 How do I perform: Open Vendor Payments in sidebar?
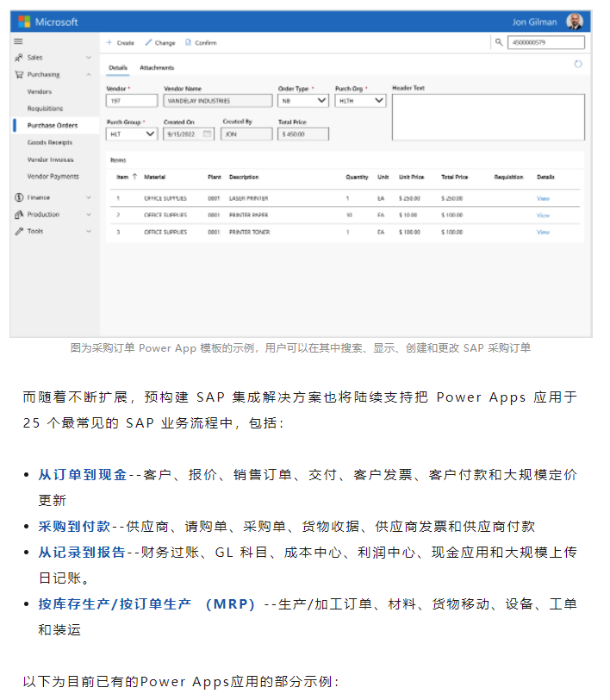click(x=53, y=177)
